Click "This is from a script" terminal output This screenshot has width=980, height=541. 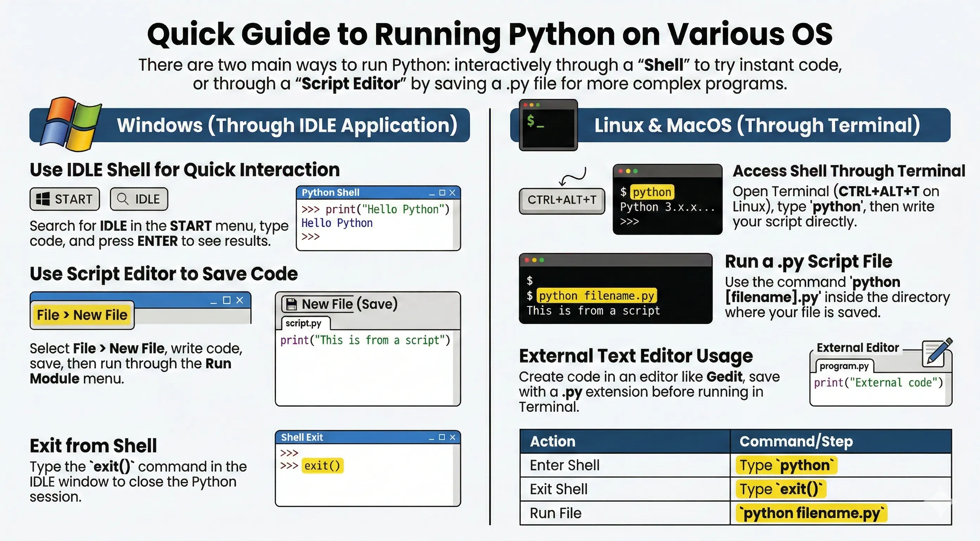(x=593, y=311)
